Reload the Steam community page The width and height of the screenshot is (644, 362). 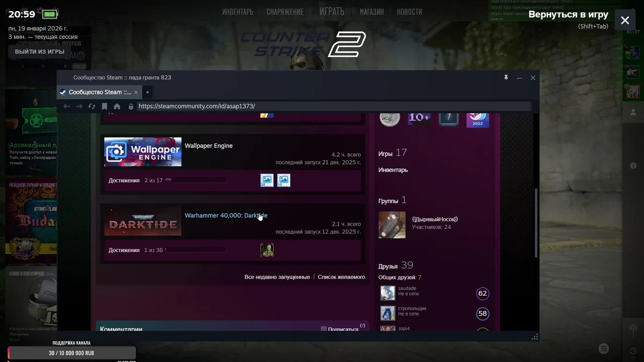pos(92,106)
